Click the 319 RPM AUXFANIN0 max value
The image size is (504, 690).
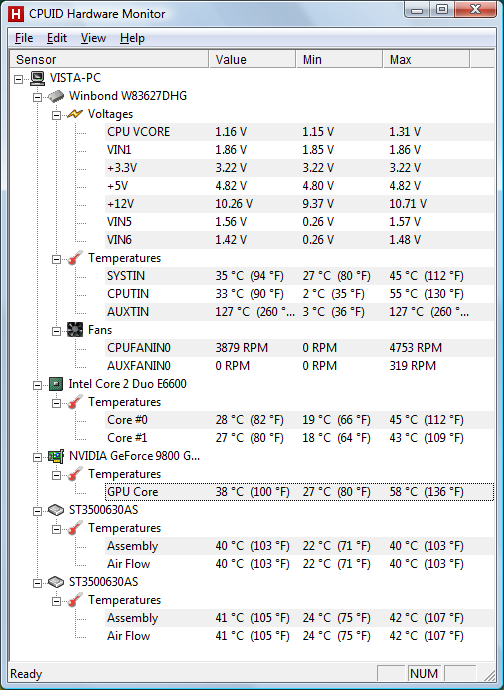click(x=412, y=366)
